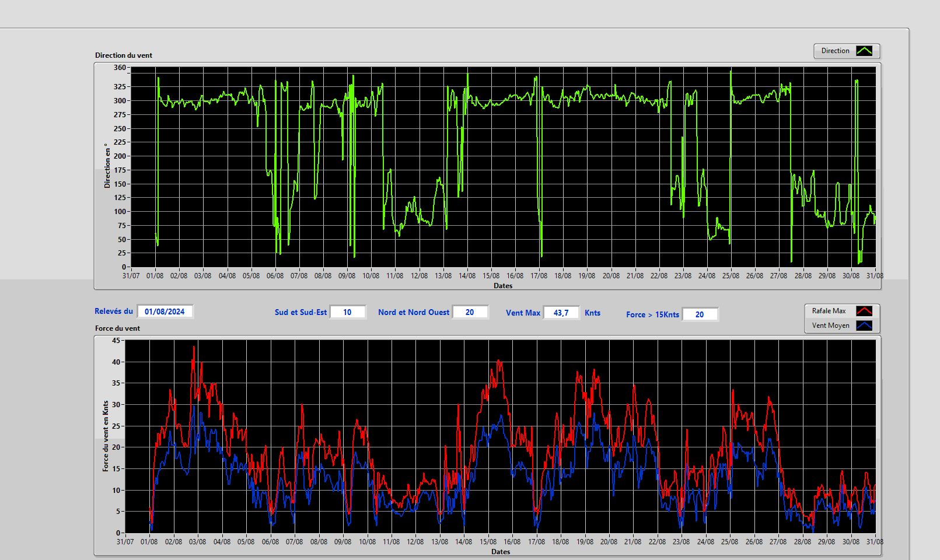Click 19/08 on force chart date axis
This screenshot has height=560, width=940.
coord(585,542)
